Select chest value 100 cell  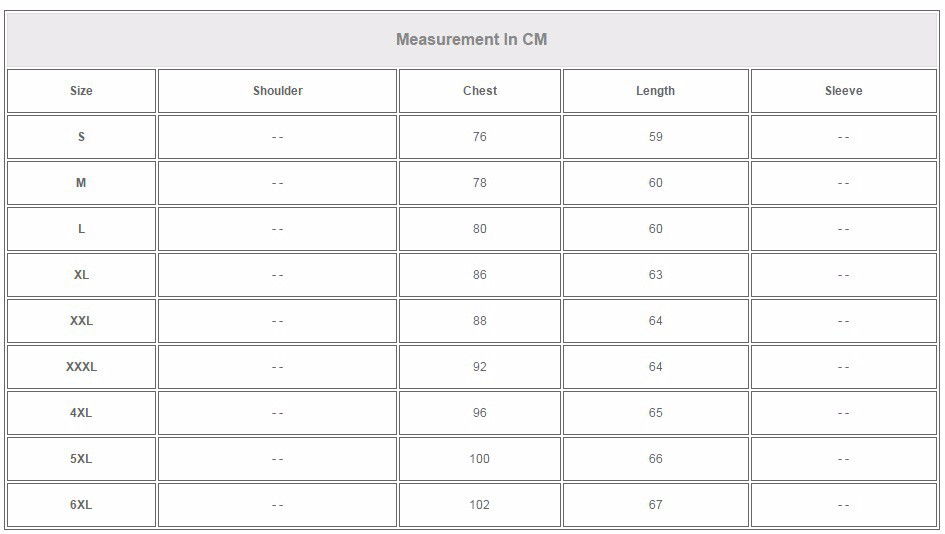[x=480, y=459]
